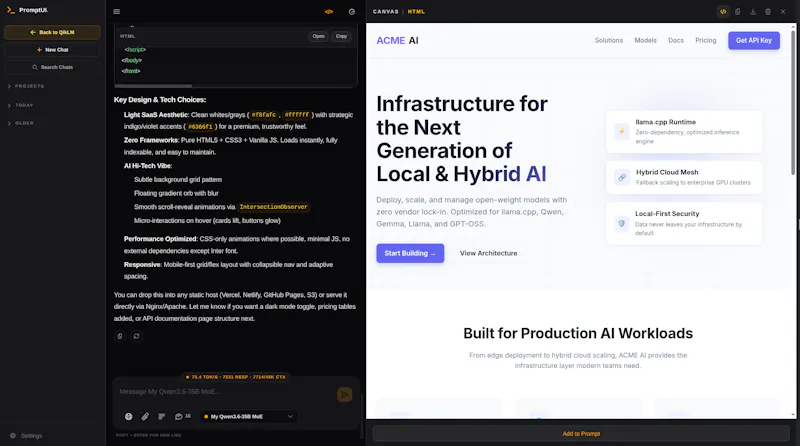800x446 pixels.
Task: Open Models in the ACME nav
Action: pyautogui.click(x=645, y=40)
